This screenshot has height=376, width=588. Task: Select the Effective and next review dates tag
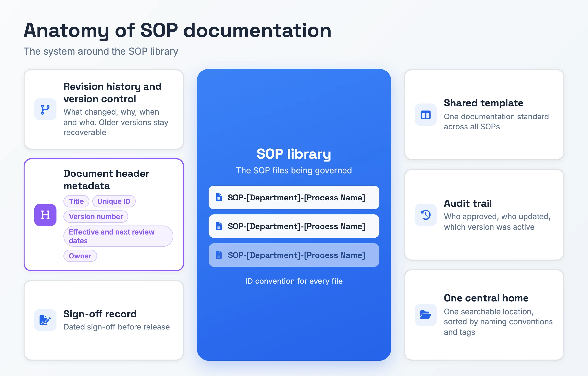click(118, 236)
